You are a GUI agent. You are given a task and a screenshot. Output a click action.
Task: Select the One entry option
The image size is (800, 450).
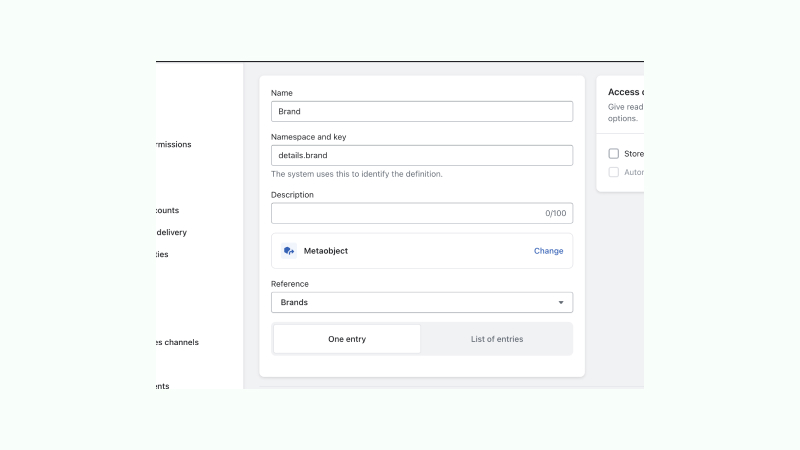coord(347,339)
